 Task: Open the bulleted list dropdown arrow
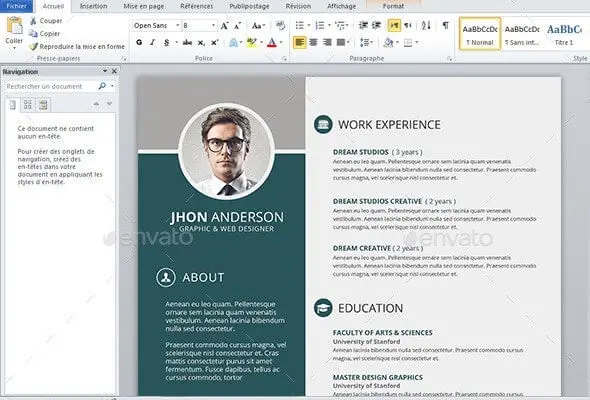point(309,25)
